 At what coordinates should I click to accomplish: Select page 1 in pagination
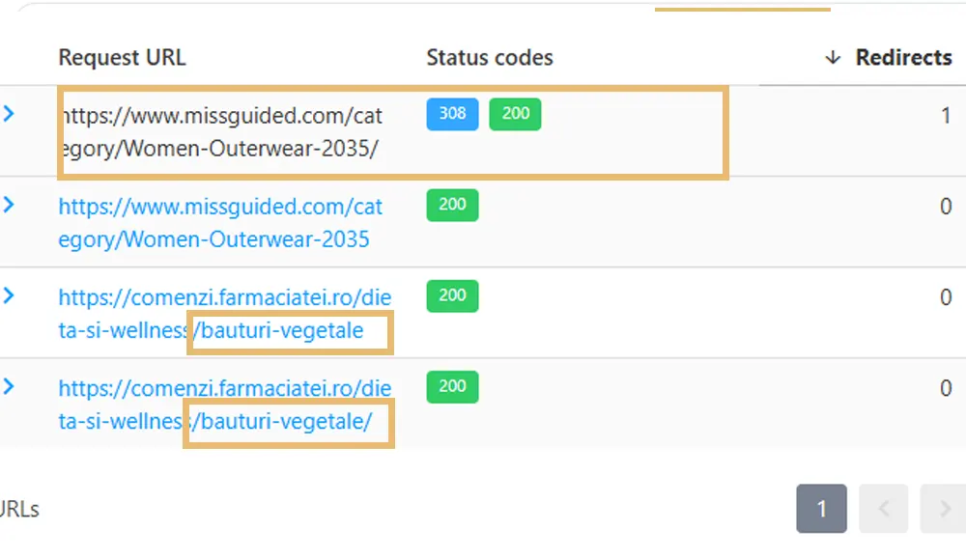(x=821, y=509)
